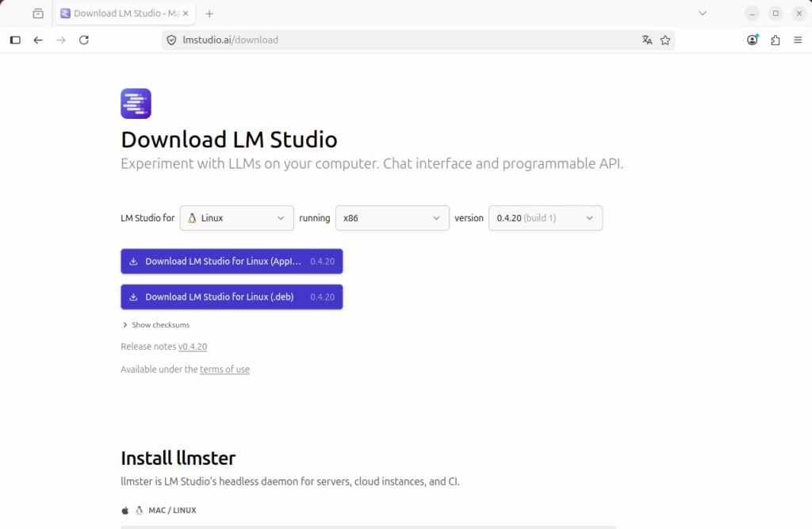Open the terms of use link
This screenshot has width=812, height=529.
click(224, 370)
